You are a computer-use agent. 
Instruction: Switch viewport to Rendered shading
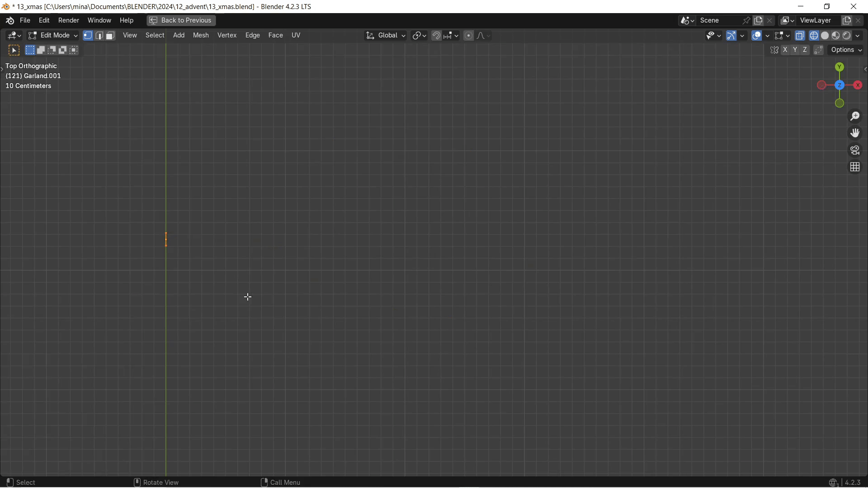coord(848,36)
